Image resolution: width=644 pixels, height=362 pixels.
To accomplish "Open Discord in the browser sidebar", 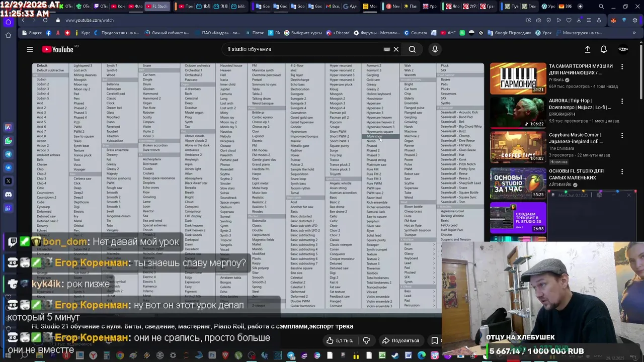I will pos(8,195).
